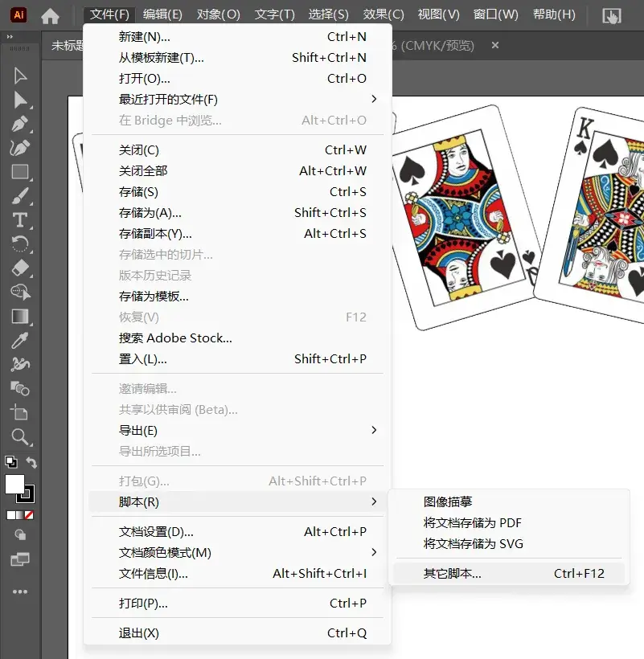Viewport: 644px width, 659px height.
Task: Select the Rotate tool
Action: [x=20, y=244]
